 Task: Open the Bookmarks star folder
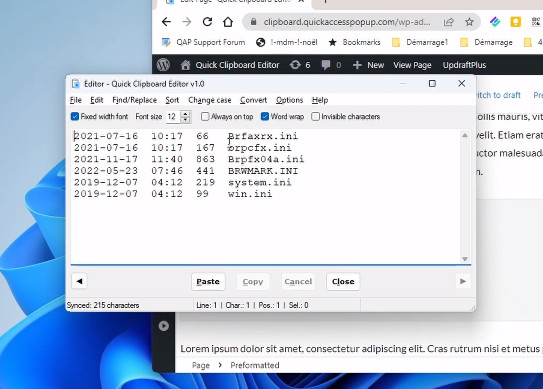tap(354, 42)
